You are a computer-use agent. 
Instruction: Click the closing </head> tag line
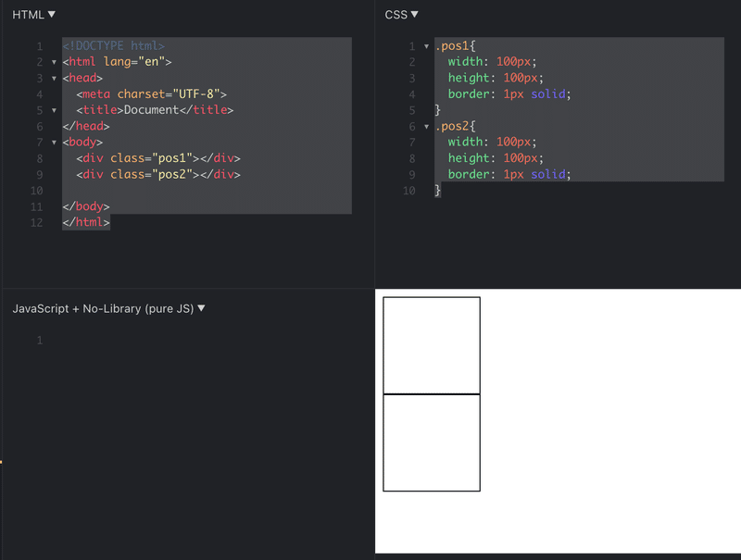[86, 126]
